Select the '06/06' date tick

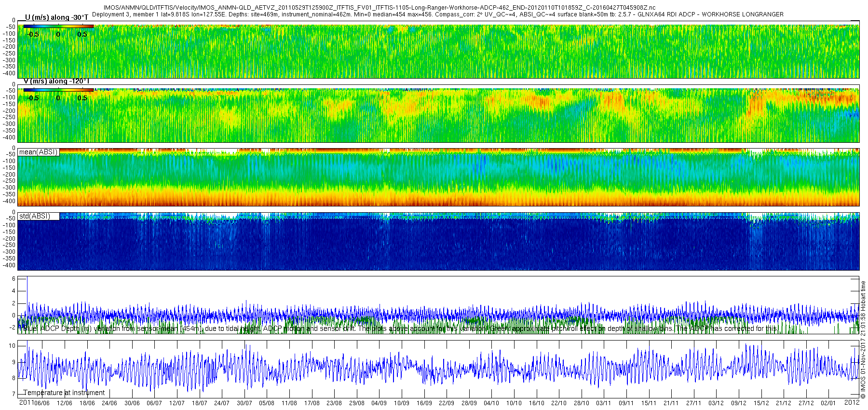(x=41, y=403)
